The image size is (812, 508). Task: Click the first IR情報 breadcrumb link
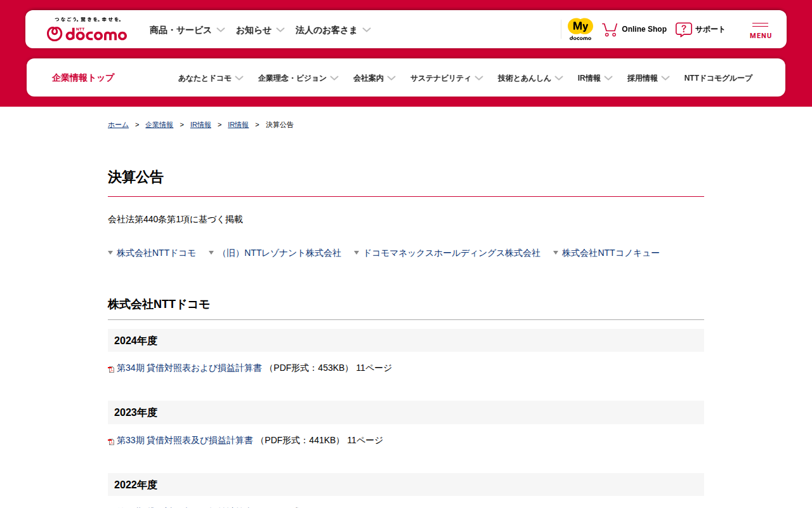(200, 125)
